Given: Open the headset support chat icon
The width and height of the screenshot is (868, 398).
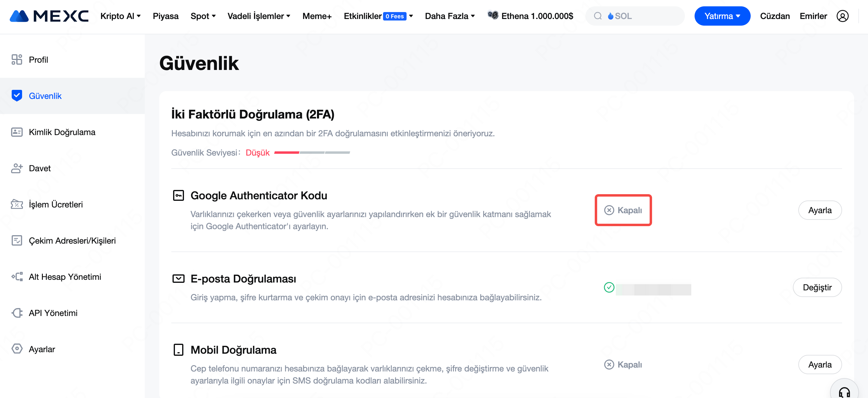Looking at the screenshot, I should 844,392.
